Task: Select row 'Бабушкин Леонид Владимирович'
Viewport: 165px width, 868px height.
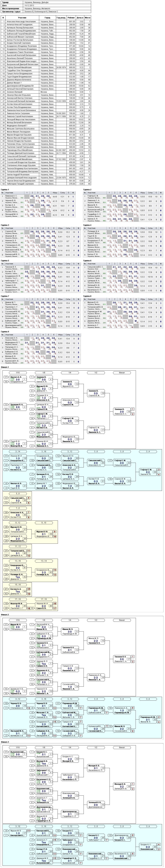Action: (x=46, y=31)
